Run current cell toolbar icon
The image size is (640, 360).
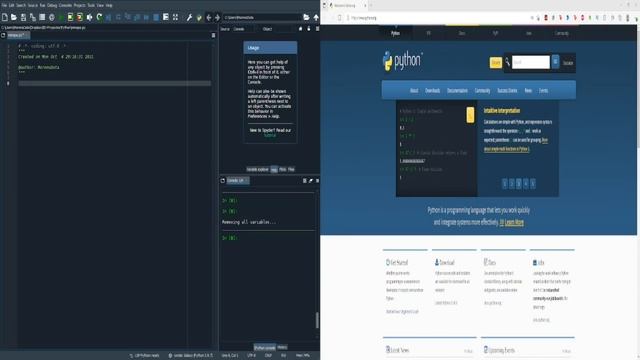[x=71, y=17]
